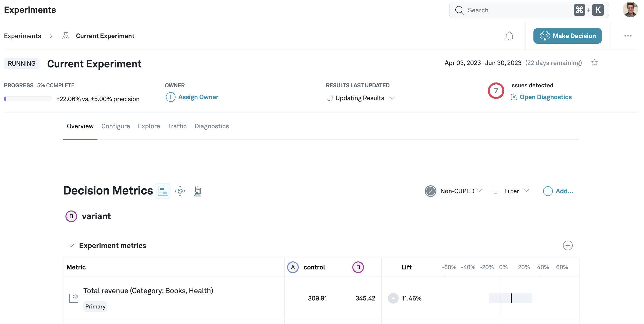Open the microscope analysis view icon
The height and width of the screenshot is (324, 644).
coord(198,191)
